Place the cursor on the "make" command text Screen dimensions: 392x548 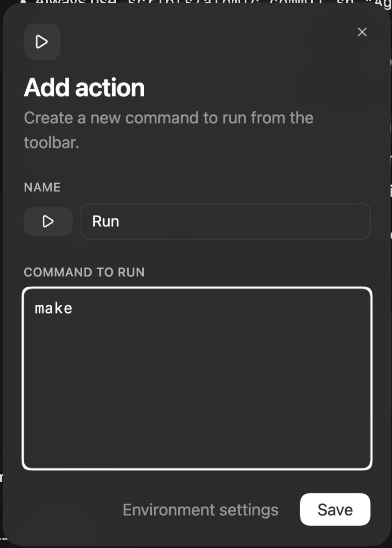[54, 309]
